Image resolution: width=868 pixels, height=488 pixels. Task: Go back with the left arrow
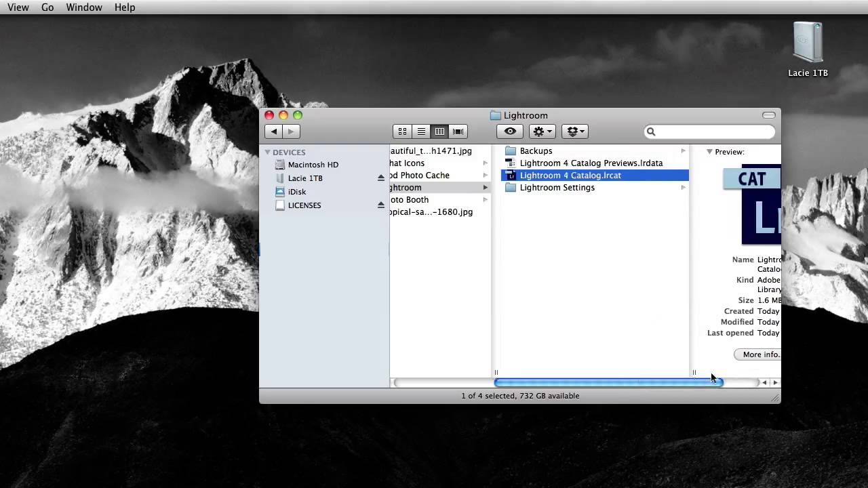click(x=274, y=131)
